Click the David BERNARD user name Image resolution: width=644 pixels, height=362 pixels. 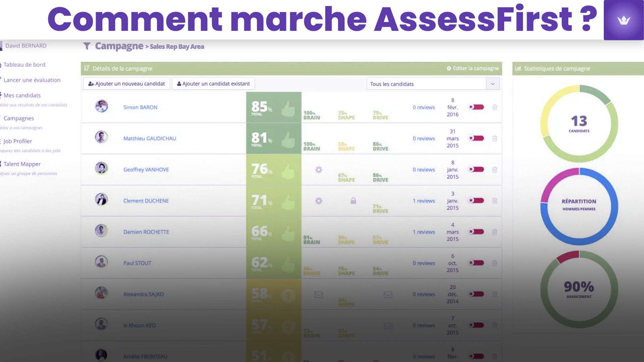pos(26,46)
